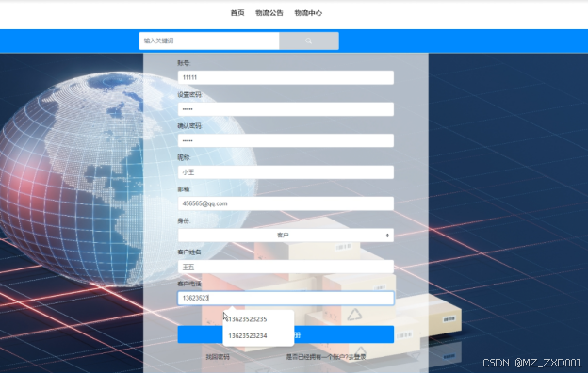Click the magnifier search button
The height and width of the screenshot is (374, 588).
tap(309, 41)
